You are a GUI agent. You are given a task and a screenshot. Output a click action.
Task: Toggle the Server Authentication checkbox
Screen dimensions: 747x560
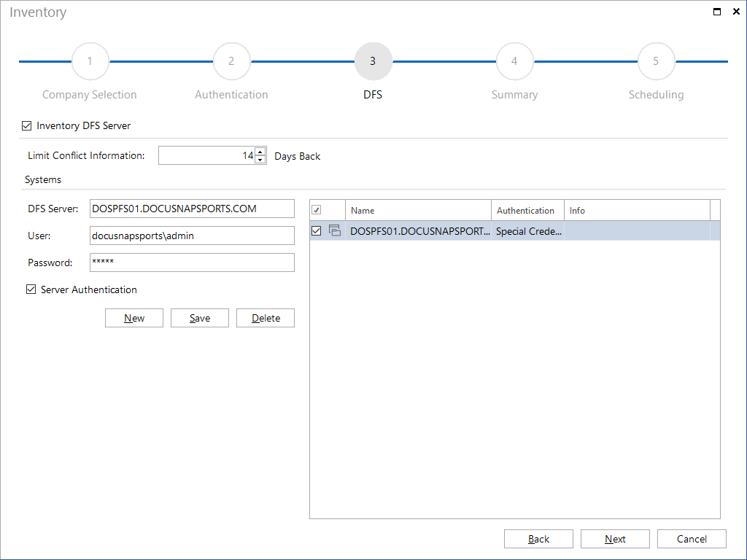(x=31, y=289)
